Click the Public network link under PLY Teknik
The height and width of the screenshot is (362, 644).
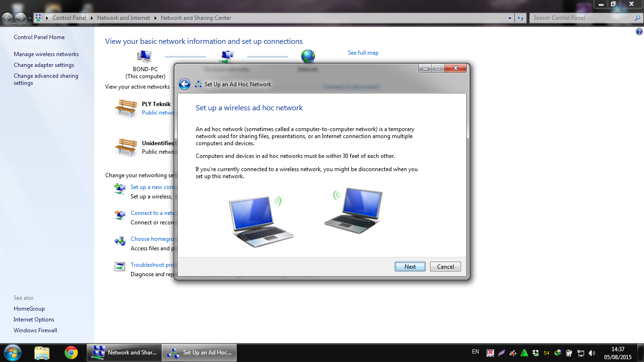pos(158,113)
